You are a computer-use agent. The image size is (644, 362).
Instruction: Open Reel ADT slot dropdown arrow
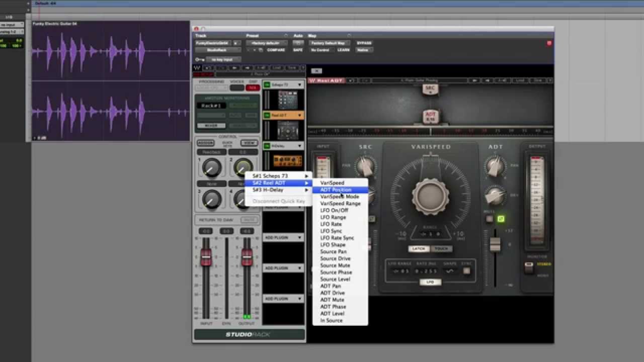300,115
